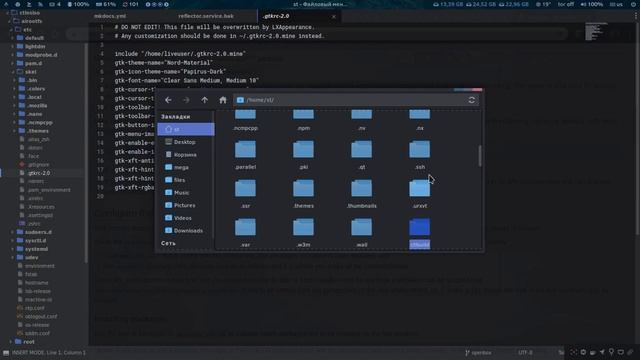Click the .ncmpcpp folder in file manager
The image size is (640, 360).
[245, 120]
